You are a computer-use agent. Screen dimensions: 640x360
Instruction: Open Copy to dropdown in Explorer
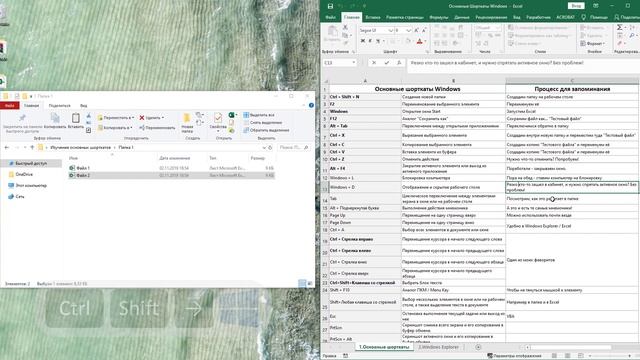pyautogui.click(x=115, y=128)
